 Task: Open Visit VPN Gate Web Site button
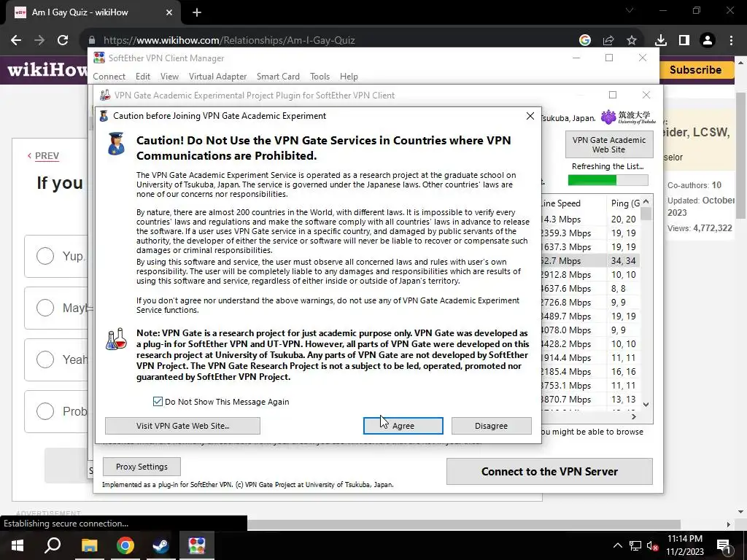(x=182, y=426)
